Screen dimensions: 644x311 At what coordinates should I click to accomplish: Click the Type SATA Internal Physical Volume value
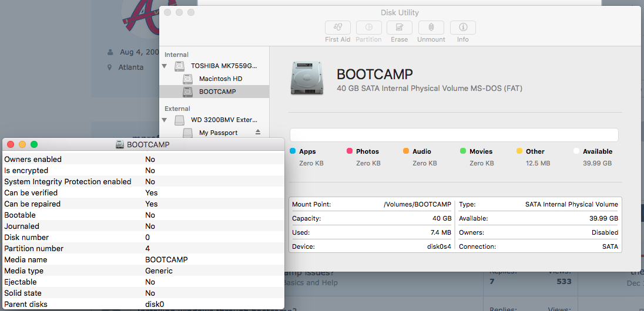click(x=572, y=204)
